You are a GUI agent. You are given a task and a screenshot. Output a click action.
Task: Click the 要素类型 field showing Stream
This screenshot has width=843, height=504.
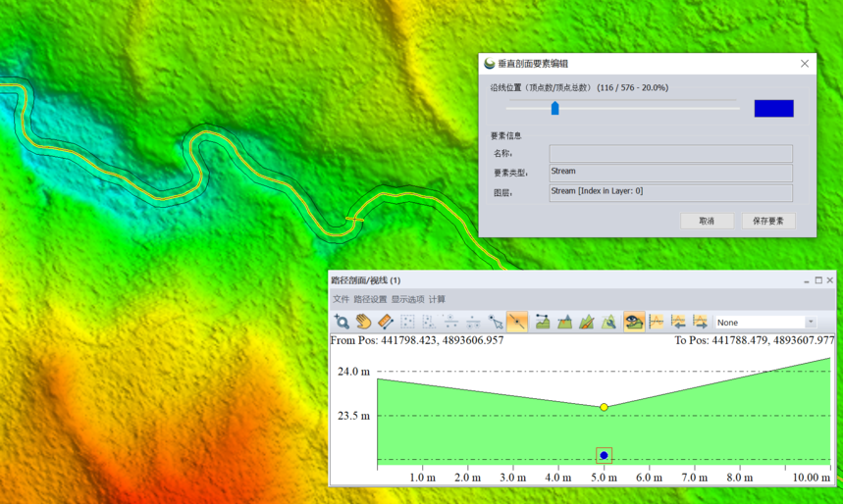point(670,173)
